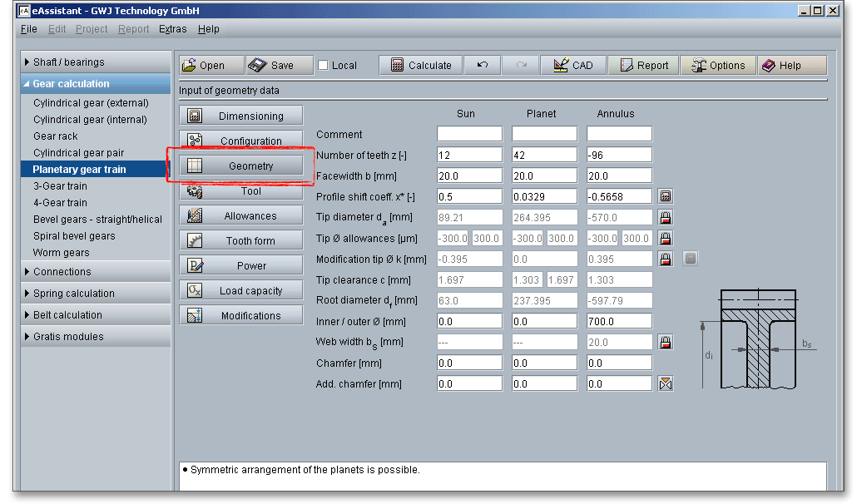Open the Load capacity panel

[x=241, y=291]
